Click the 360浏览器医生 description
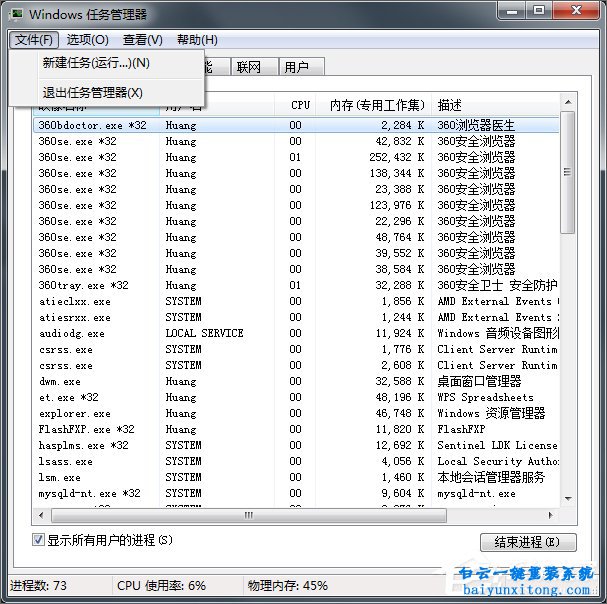This screenshot has height=604, width=607. 476,125
